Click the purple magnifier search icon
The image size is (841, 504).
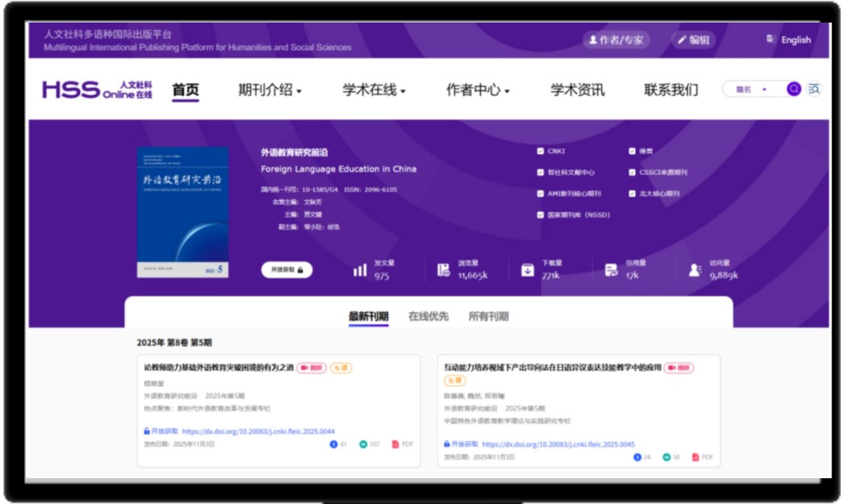793,89
